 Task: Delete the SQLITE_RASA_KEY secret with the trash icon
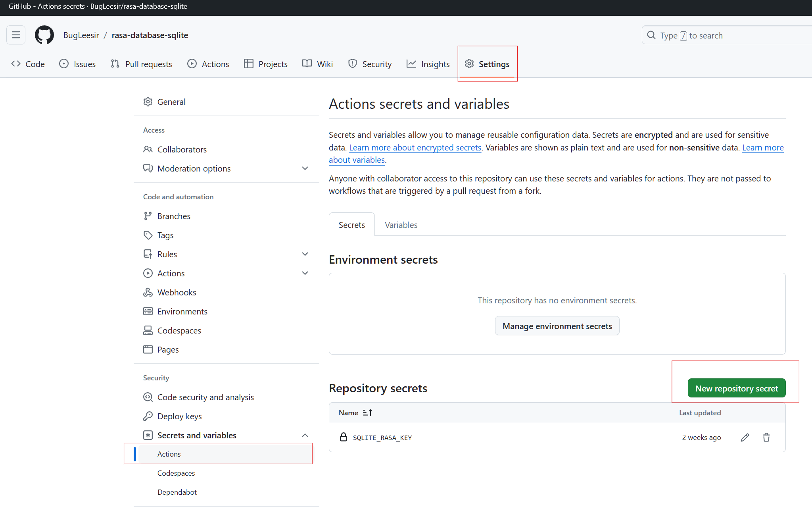coord(766,437)
